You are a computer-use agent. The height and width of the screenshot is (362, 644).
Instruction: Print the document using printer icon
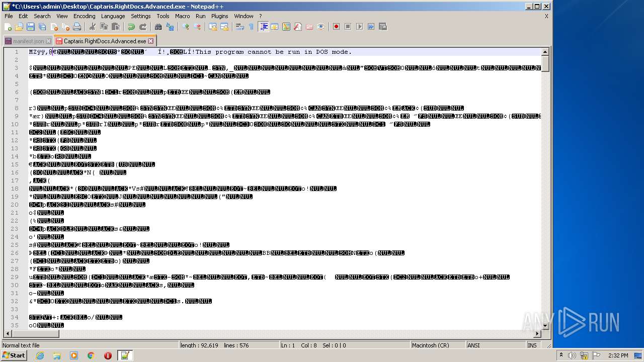pyautogui.click(x=77, y=27)
